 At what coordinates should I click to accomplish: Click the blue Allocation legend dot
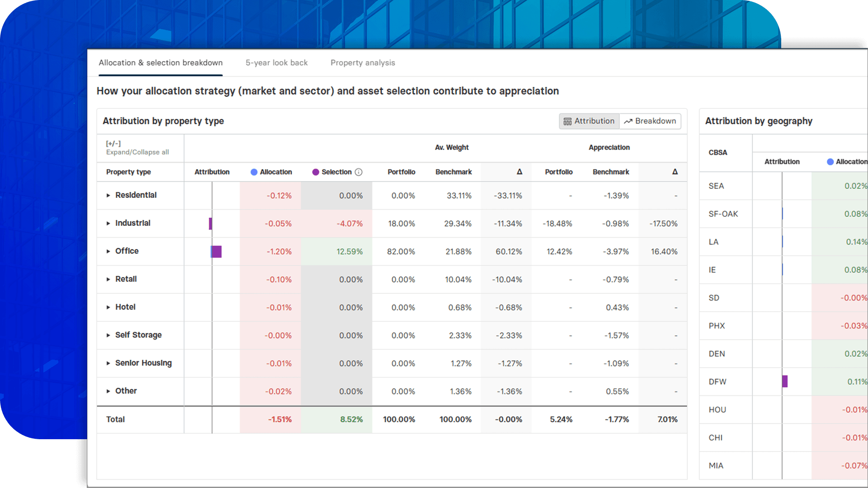[253, 172]
